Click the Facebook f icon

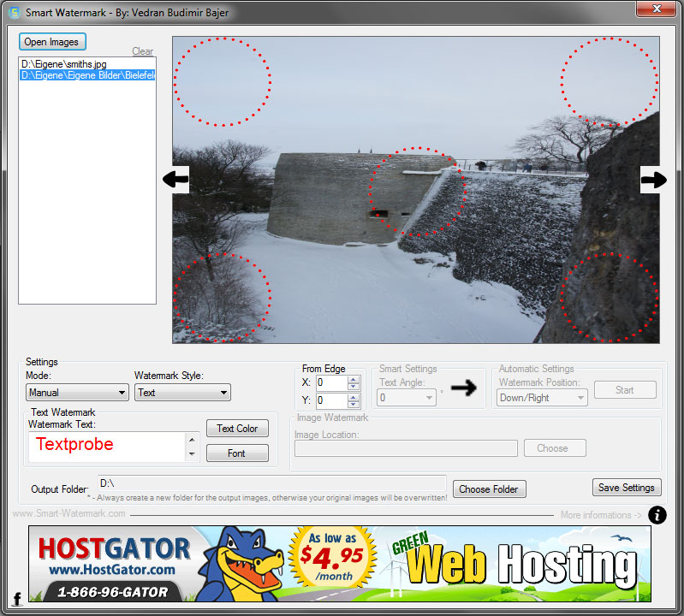17,599
